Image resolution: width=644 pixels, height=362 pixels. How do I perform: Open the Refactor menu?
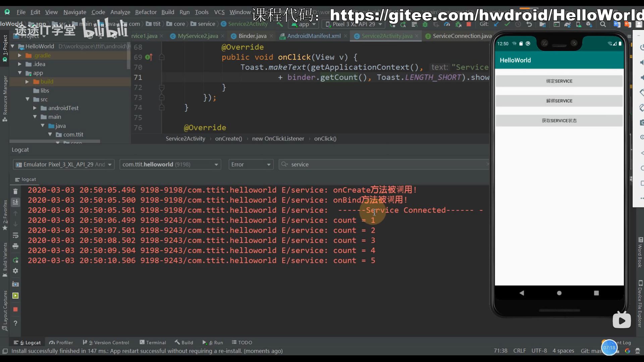(146, 12)
